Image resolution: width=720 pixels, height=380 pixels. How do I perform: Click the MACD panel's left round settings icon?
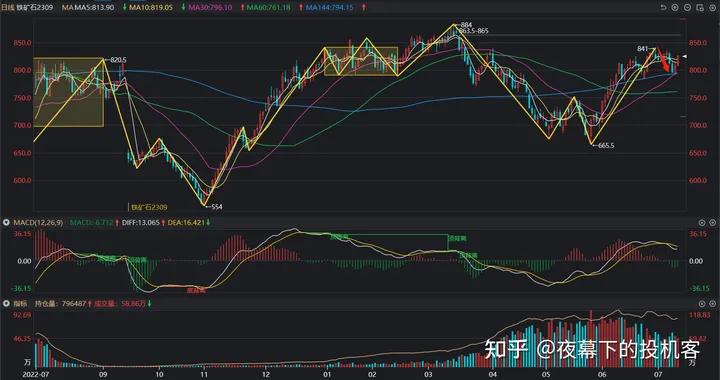coord(702,223)
